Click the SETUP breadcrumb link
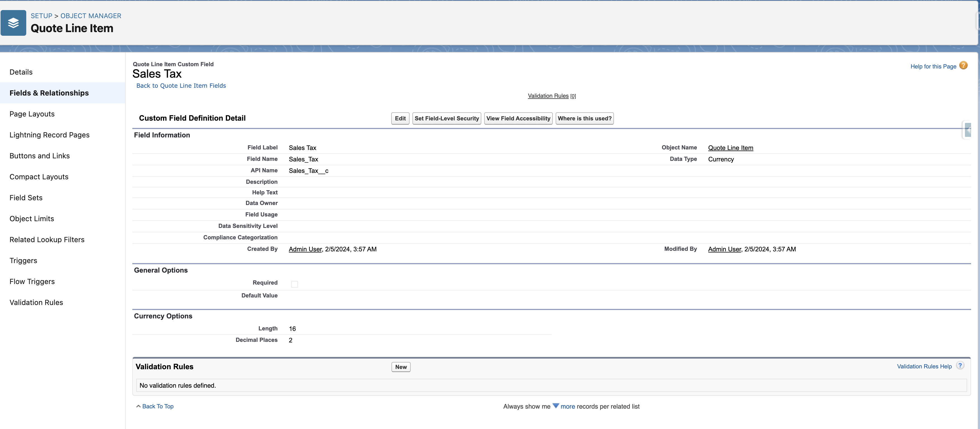The width and height of the screenshot is (980, 429). [42, 16]
